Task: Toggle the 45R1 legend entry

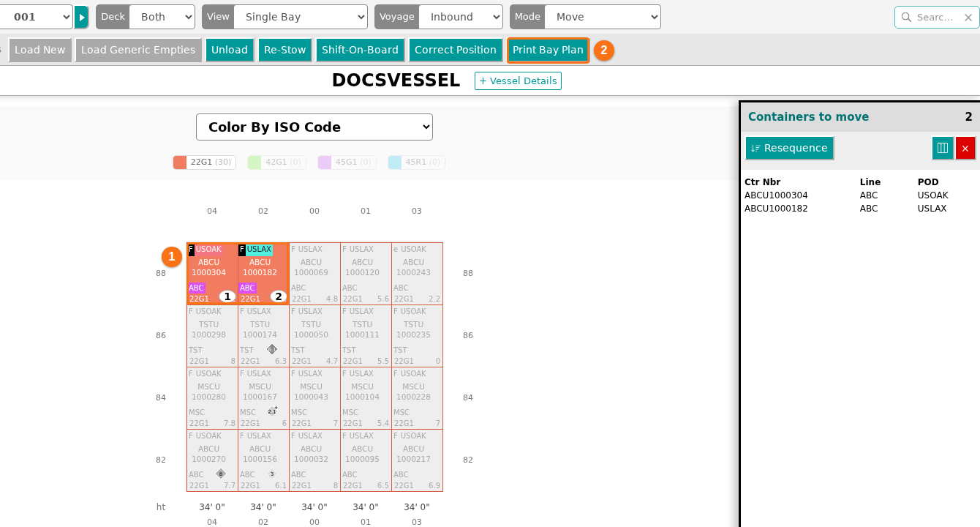Action: [416, 162]
